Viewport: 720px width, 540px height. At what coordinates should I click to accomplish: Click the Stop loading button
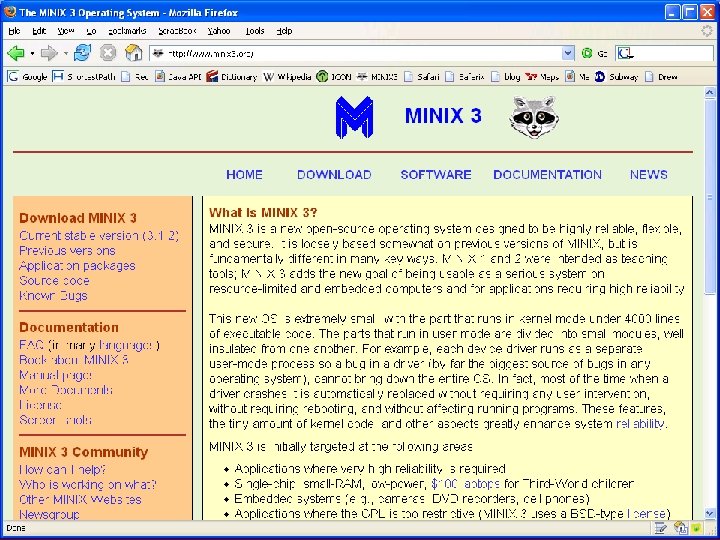108,53
